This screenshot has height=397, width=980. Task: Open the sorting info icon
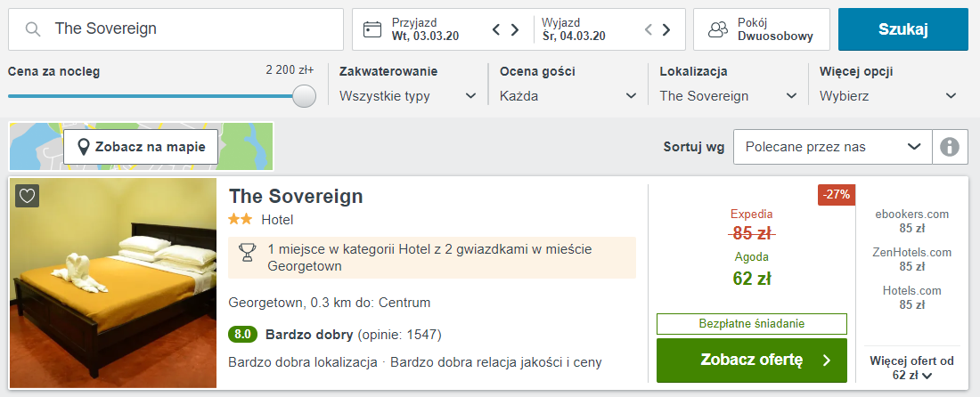coord(950,147)
